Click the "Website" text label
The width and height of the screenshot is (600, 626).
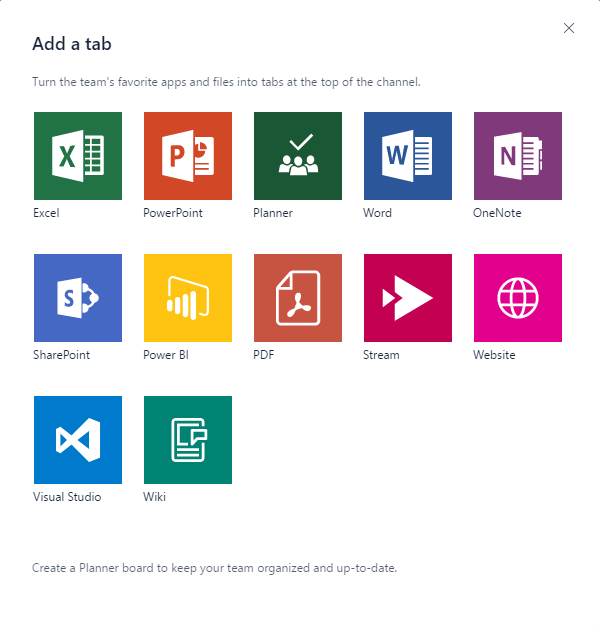coord(494,355)
